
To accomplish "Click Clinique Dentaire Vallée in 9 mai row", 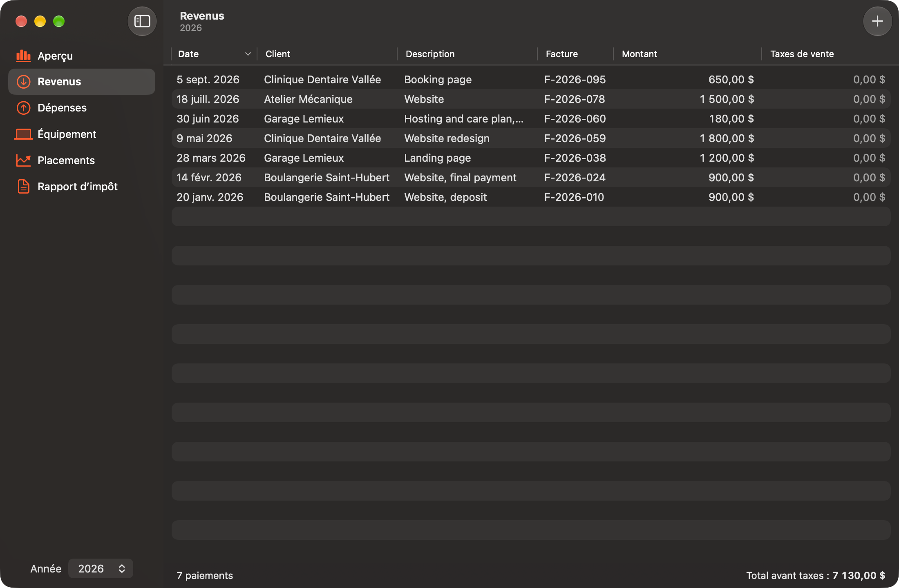I will pos(322,138).
